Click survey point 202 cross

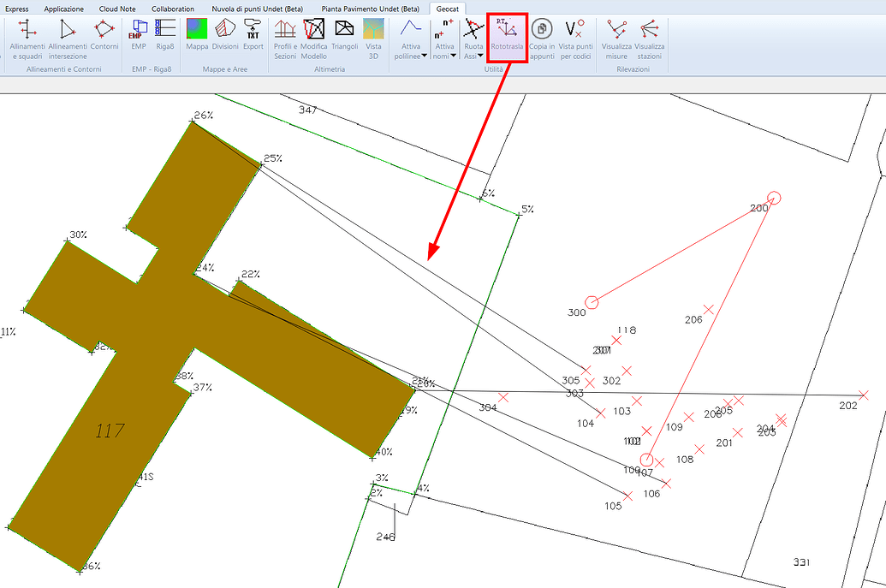(863, 395)
